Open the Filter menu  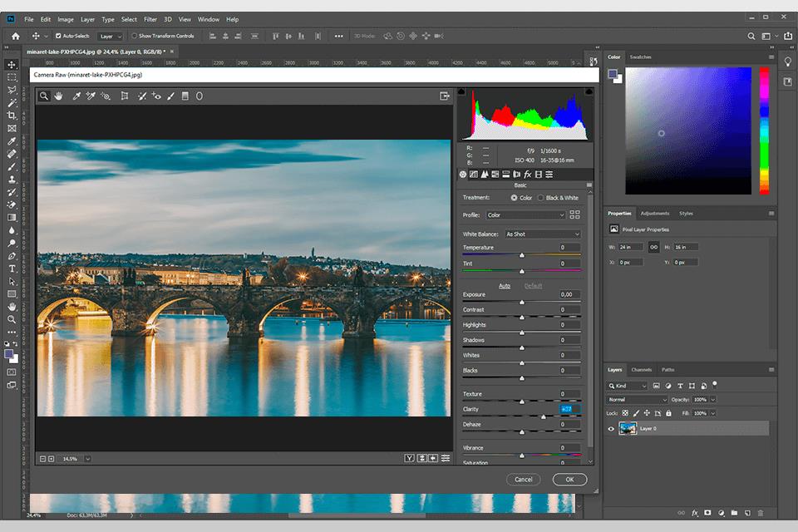click(150, 19)
